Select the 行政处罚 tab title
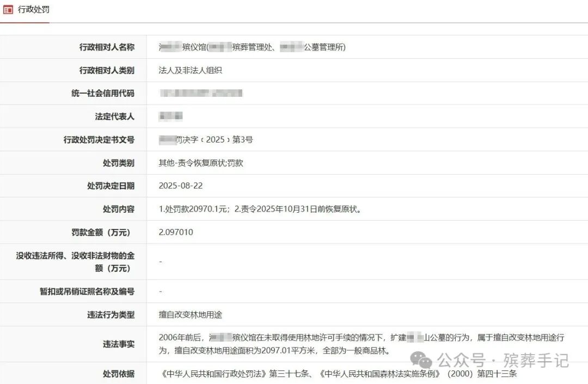 (x=34, y=10)
